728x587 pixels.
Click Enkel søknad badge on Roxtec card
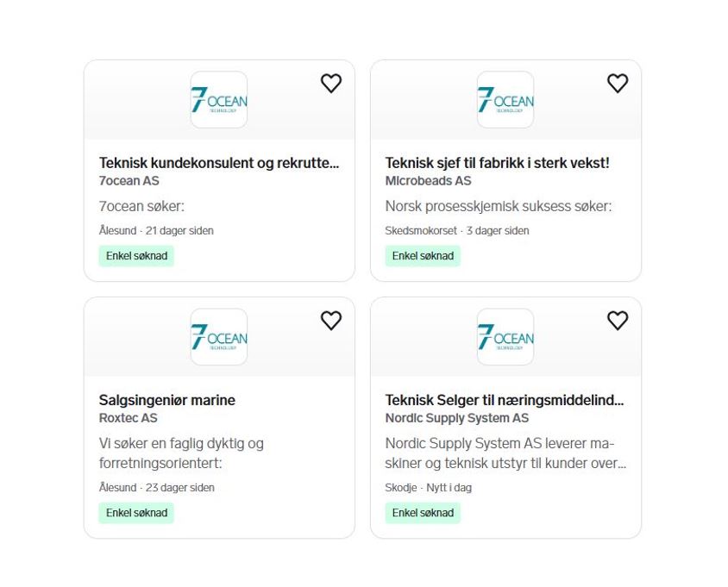[136, 513]
